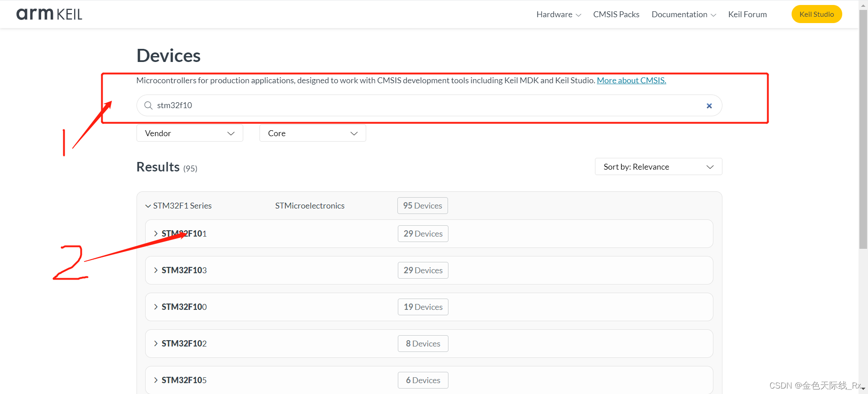Click the 8 Devices badge
Image resolution: width=868 pixels, height=394 pixels.
[x=423, y=344]
